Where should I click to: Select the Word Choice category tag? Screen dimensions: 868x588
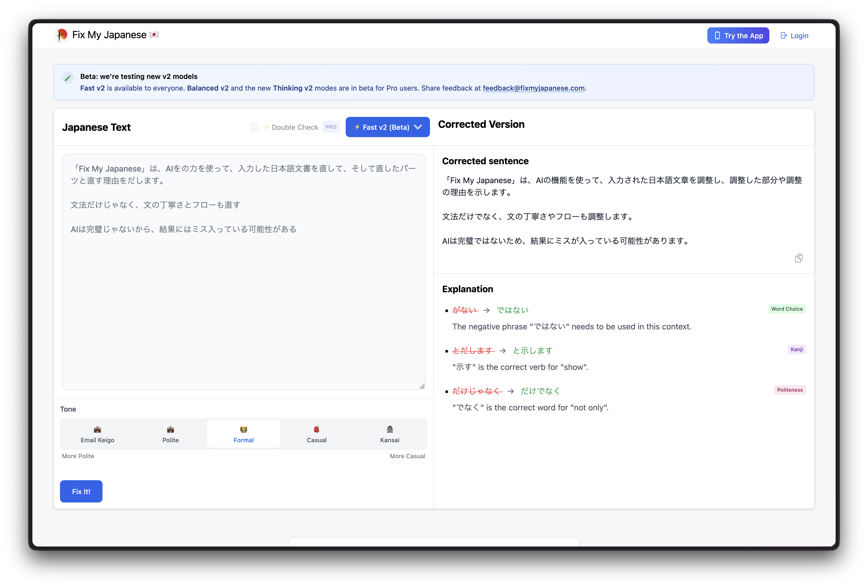tap(787, 309)
